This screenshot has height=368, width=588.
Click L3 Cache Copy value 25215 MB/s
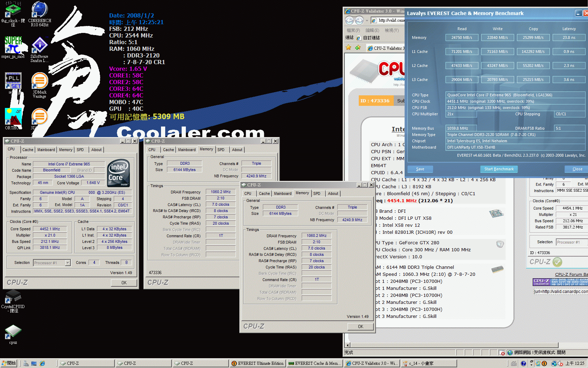click(533, 80)
